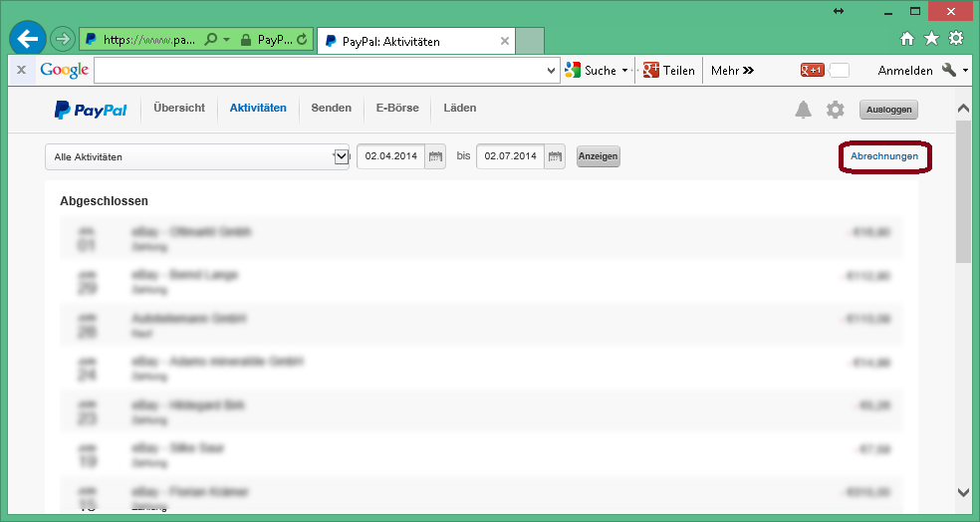Expand the Alle Aktivitäten filter dropdown
Viewport: 980px width, 522px height.
click(x=341, y=156)
